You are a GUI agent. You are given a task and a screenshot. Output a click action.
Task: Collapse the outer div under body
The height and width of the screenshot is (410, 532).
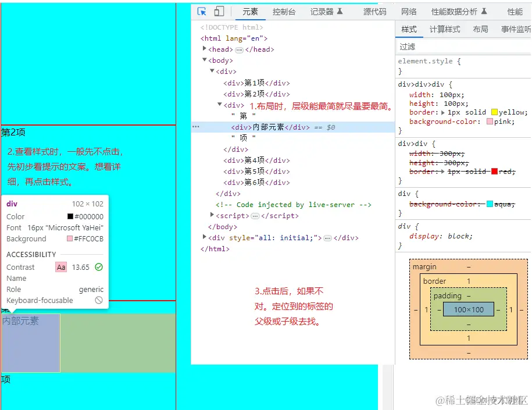[212, 70]
